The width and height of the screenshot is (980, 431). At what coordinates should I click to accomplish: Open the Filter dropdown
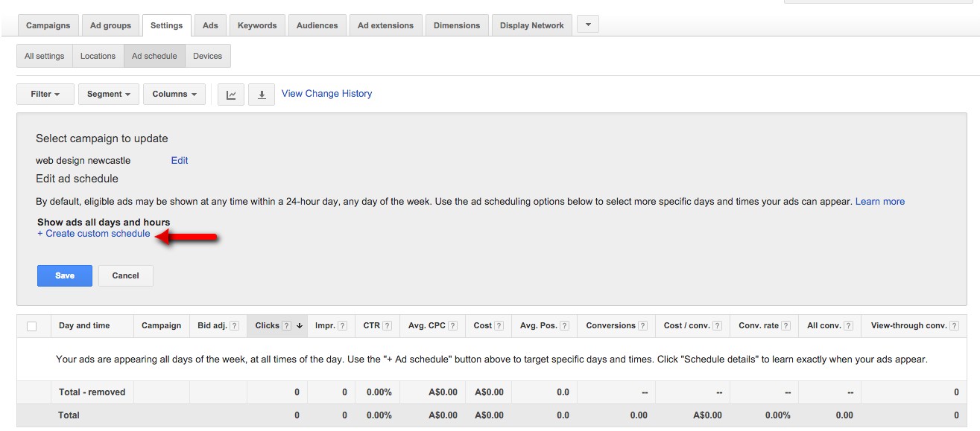tap(45, 94)
